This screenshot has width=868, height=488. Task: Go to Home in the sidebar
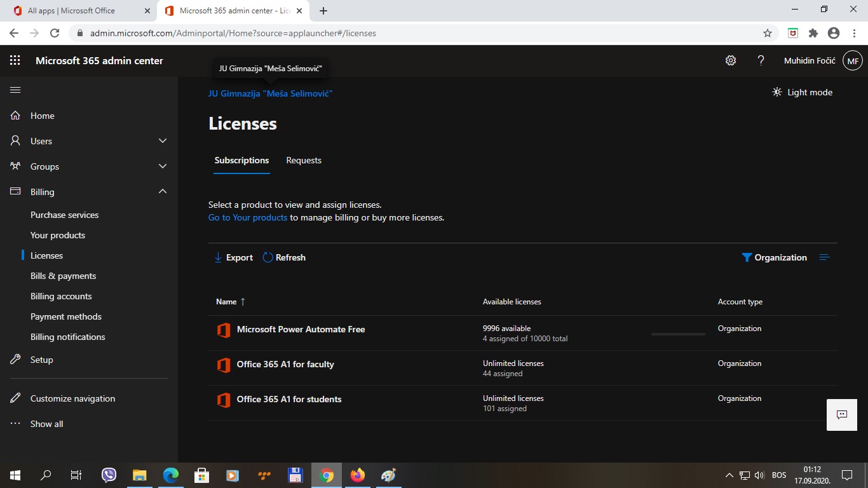point(43,116)
